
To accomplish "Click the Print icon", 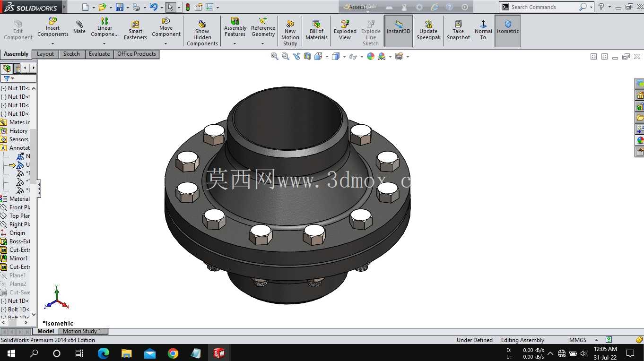I will click(x=136, y=7).
